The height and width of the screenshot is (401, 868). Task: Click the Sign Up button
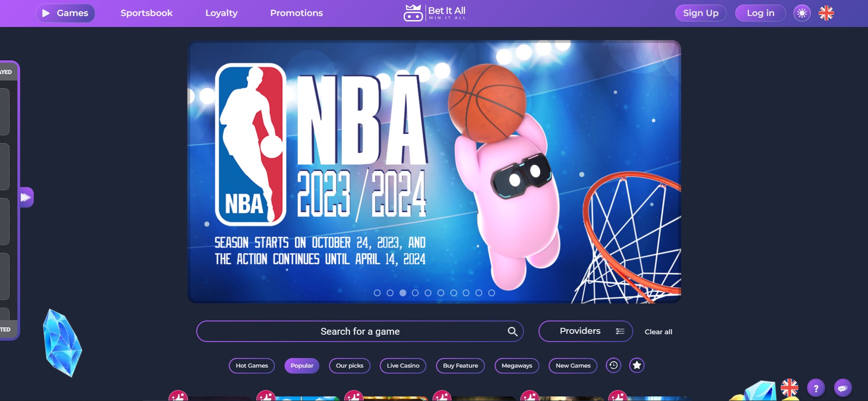(701, 13)
